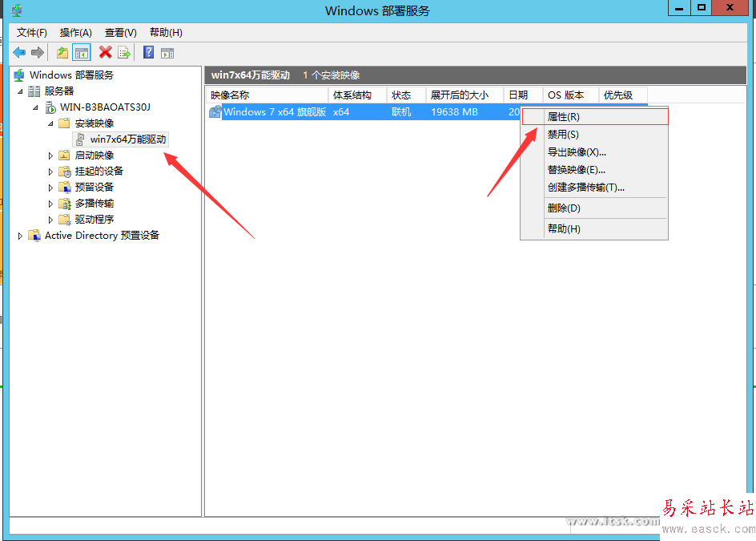Open the 操作(A) menu
Image resolution: width=756 pixels, height=541 pixels.
(76, 32)
